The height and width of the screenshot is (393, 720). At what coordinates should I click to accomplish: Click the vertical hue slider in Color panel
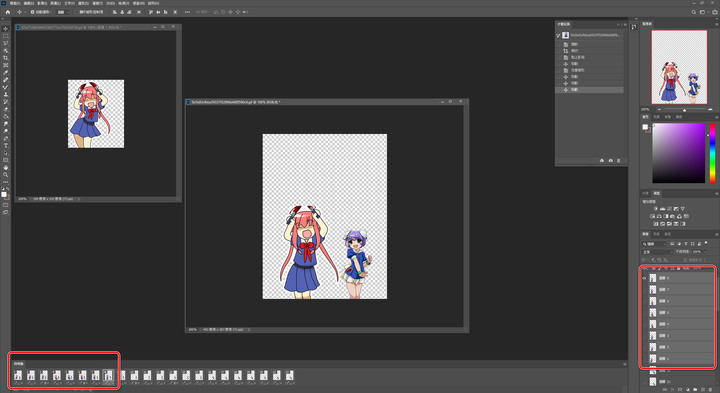[x=713, y=153]
